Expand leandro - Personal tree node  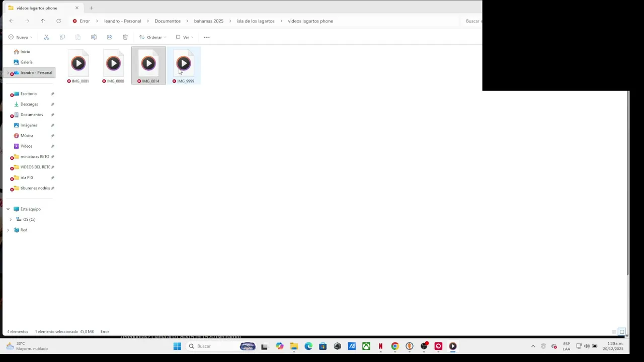(x=7, y=73)
